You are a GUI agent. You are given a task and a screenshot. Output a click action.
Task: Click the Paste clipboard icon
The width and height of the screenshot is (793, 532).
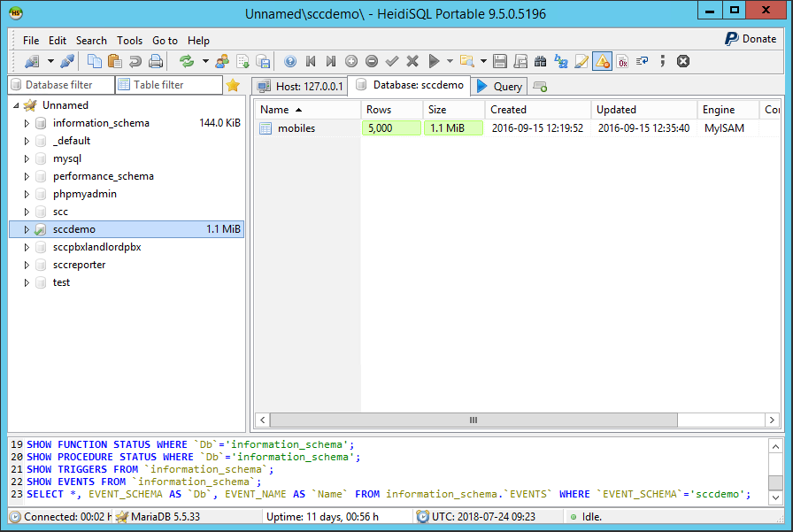click(x=115, y=62)
